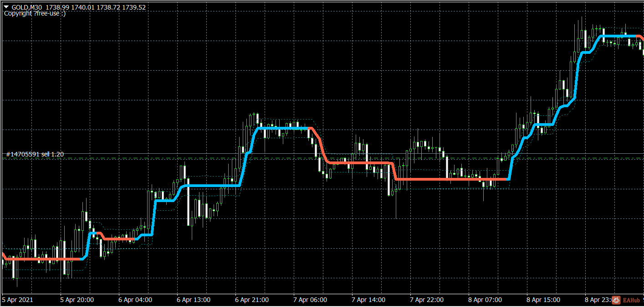Click the 7 Apr 22:00 time label
Viewport: 644px width, 307px height.
427,300
